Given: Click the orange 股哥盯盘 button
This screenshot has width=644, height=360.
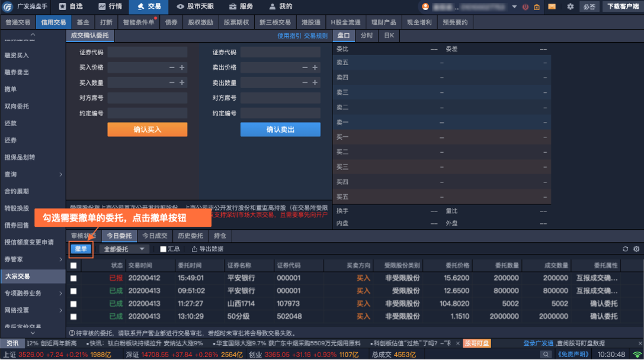Looking at the screenshot, I should click(478, 343).
